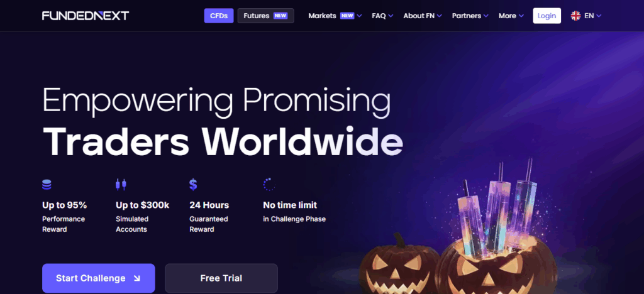Click the NEW badge beside Futures
Image resolution: width=644 pixels, height=294 pixels.
[x=280, y=16]
